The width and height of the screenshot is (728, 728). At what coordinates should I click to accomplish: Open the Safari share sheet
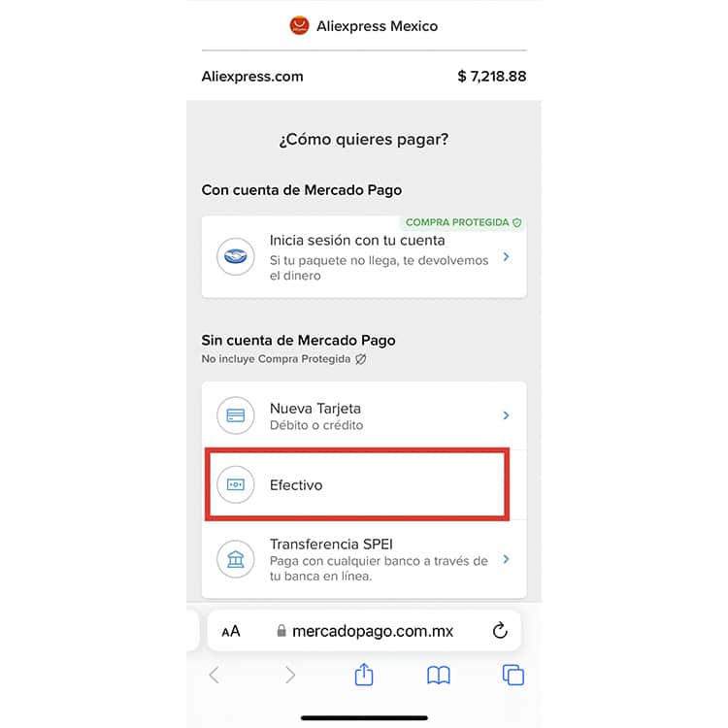point(364,675)
